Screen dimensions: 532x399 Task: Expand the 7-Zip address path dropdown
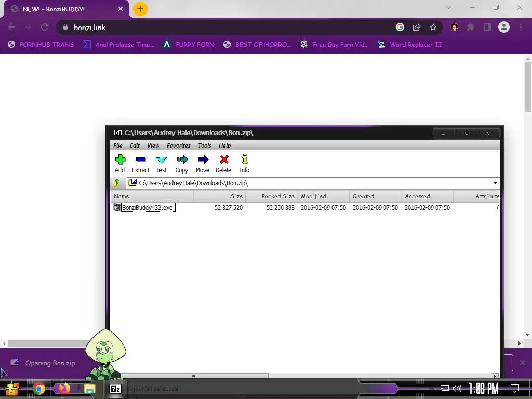click(495, 183)
